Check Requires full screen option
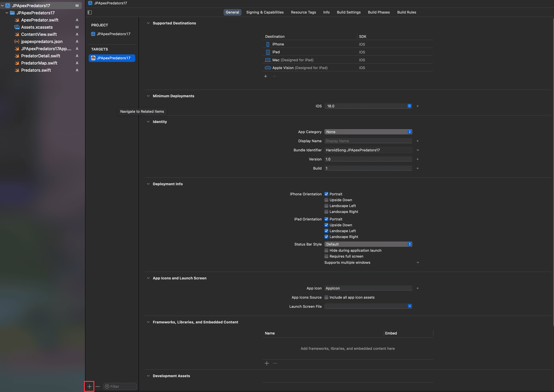 (x=326, y=256)
